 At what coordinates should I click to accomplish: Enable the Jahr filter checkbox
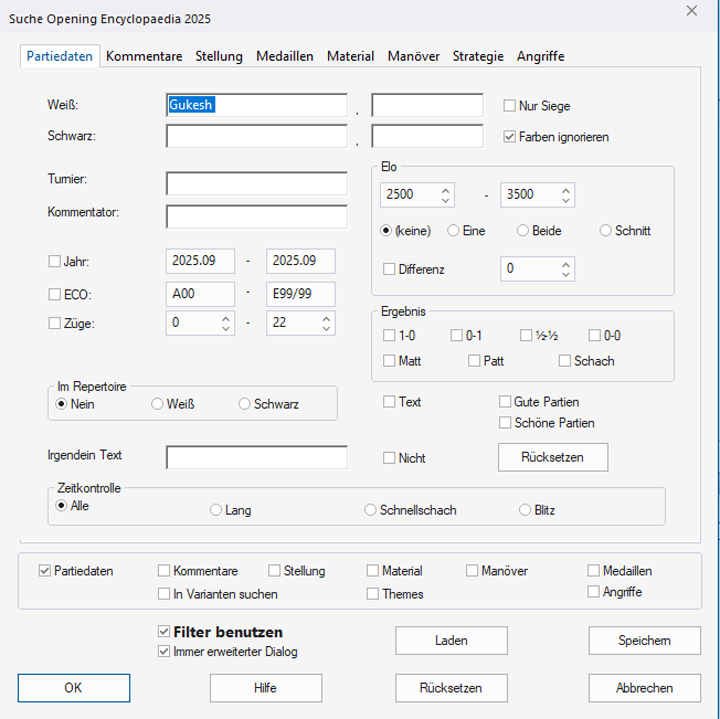pos(54,262)
